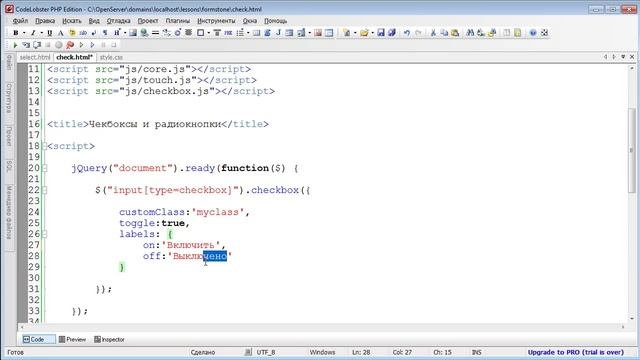Click the red breakpoint debug icon
640x360 pixels.
(x=70, y=45)
